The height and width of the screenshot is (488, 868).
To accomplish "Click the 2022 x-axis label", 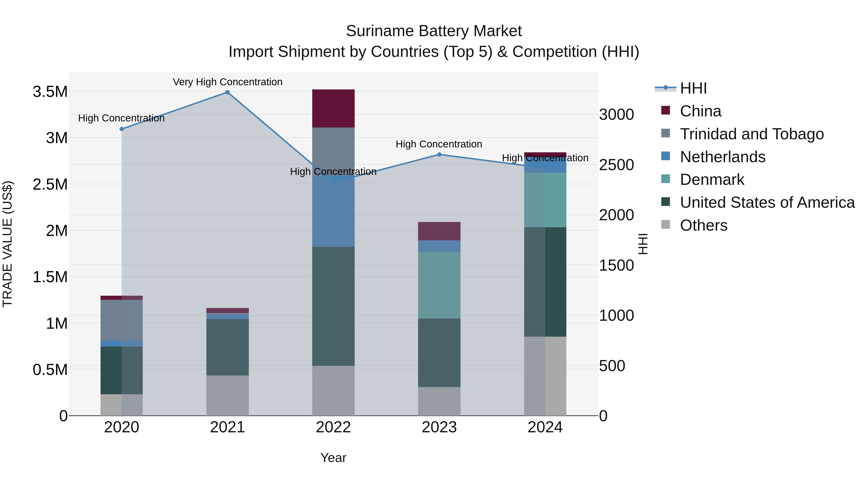I will pyautogui.click(x=333, y=427).
